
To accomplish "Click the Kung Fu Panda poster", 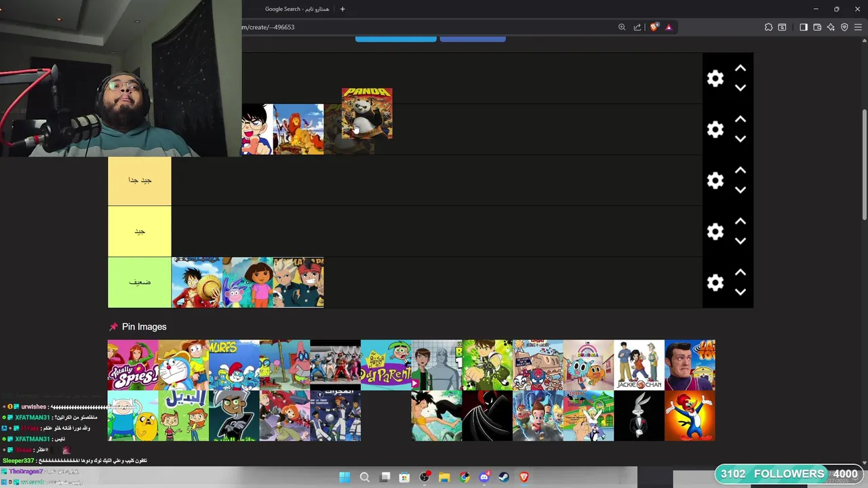I will (367, 113).
